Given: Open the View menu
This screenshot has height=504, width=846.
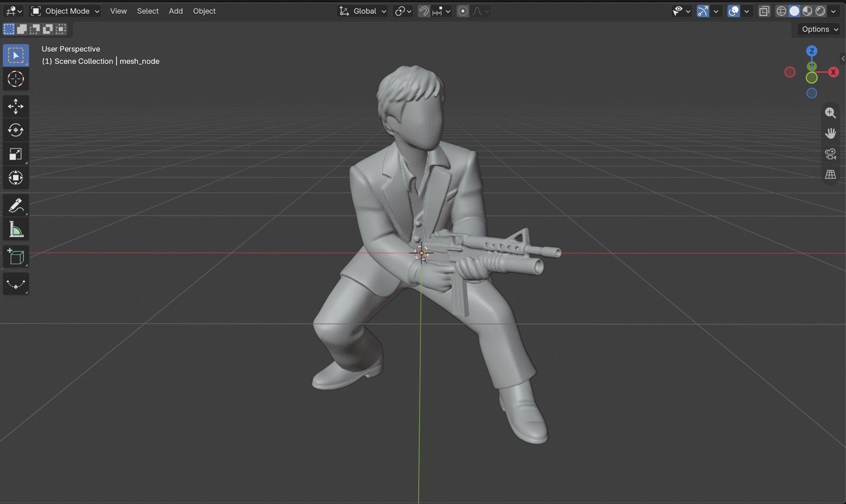Looking at the screenshot, I should coord(118,11).
